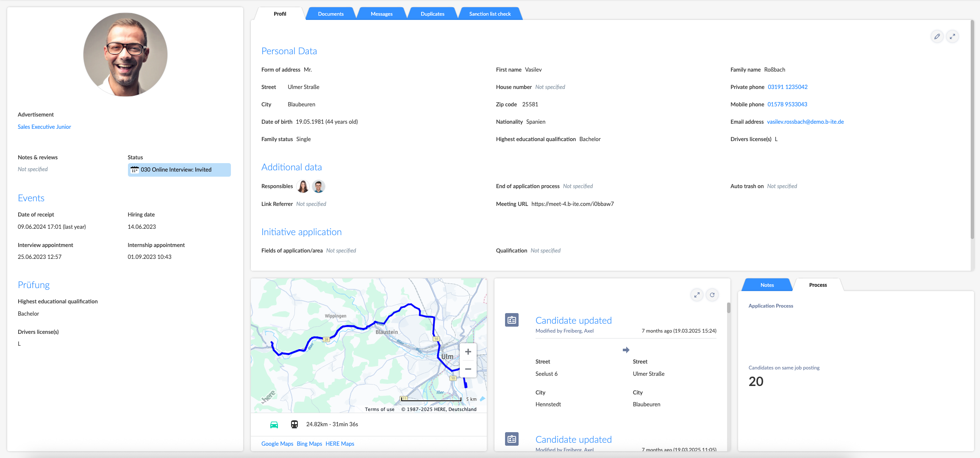The width and height of the screenshot is (980, 458).
Task: Expand the candidate history panel
Action: point(697,295)
